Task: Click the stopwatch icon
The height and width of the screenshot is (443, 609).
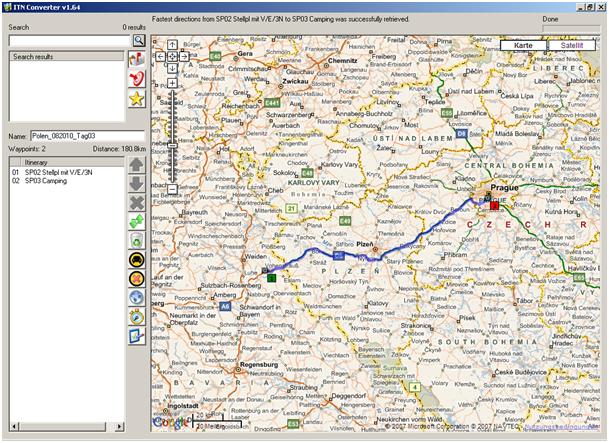Action: [137, 317]
